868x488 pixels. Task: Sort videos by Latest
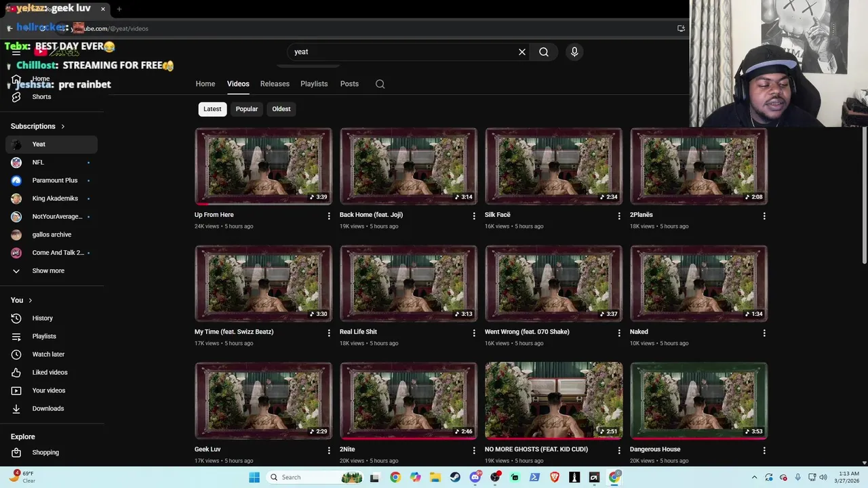pos(212,109)
